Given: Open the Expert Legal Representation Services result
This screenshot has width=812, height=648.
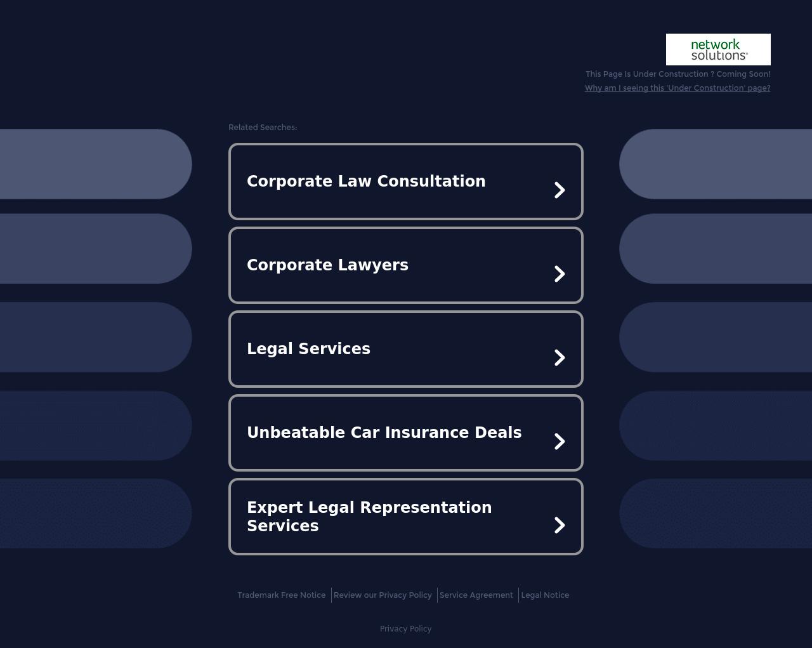Looking at the screenshot, I should 405,516.
